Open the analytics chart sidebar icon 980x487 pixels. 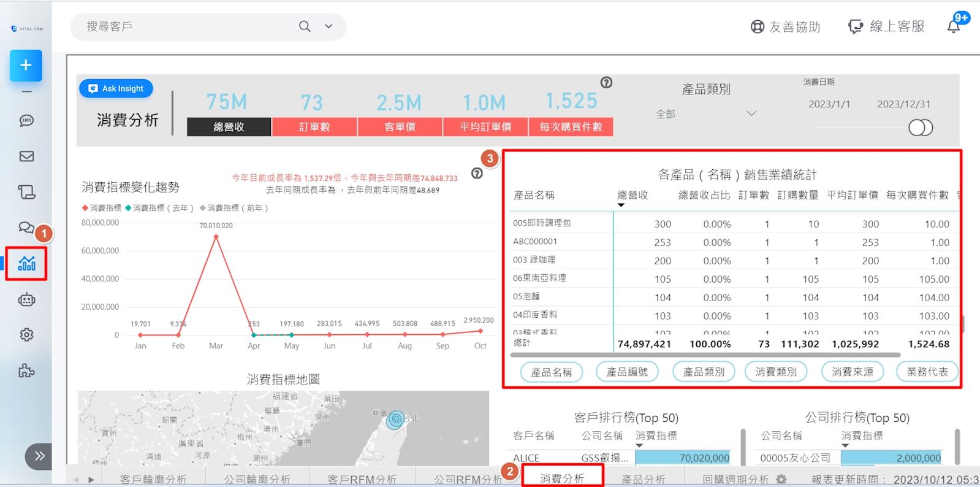coord(26,264)
